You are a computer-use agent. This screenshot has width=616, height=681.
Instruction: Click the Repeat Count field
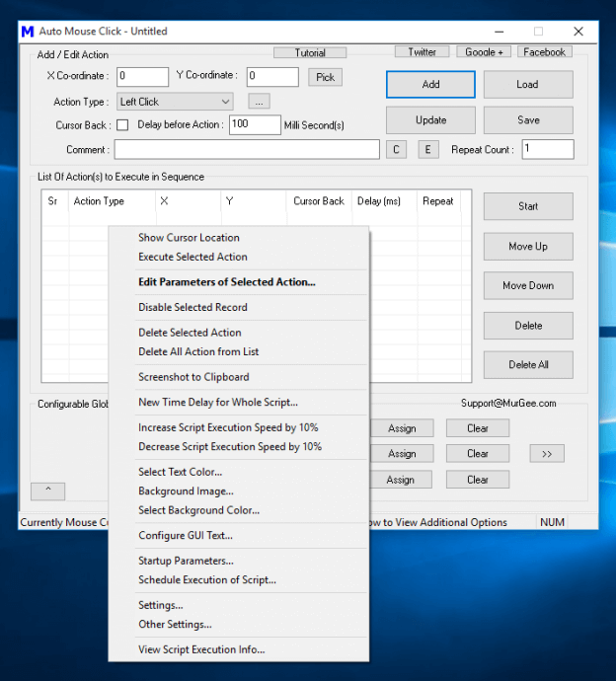[548, 149]
